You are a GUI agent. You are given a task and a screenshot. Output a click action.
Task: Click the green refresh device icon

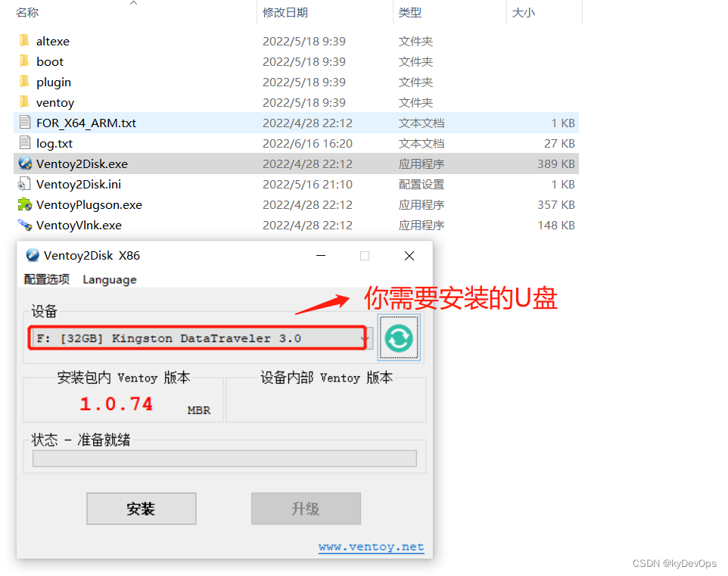[398, 339]
